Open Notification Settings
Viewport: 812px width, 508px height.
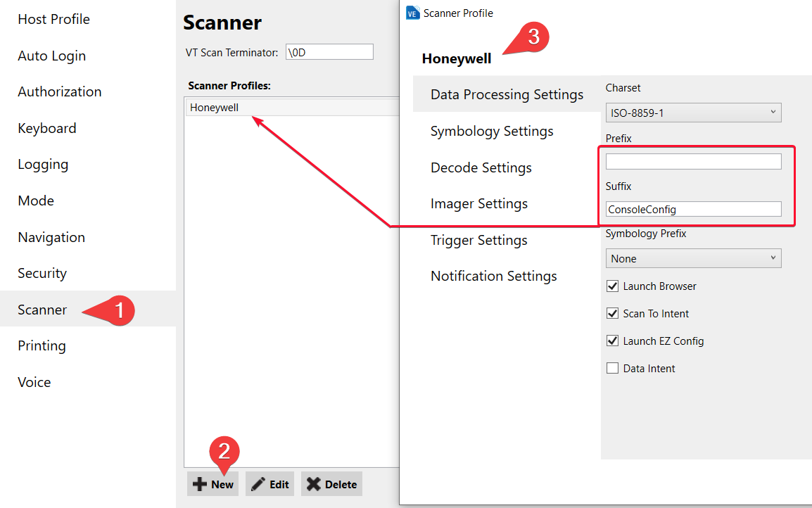click(493, 276)
